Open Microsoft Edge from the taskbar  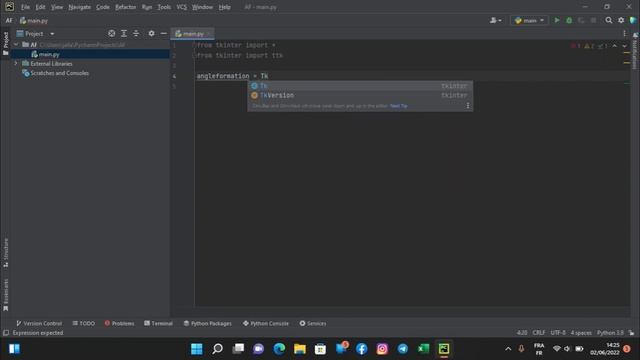click(279, 349)
